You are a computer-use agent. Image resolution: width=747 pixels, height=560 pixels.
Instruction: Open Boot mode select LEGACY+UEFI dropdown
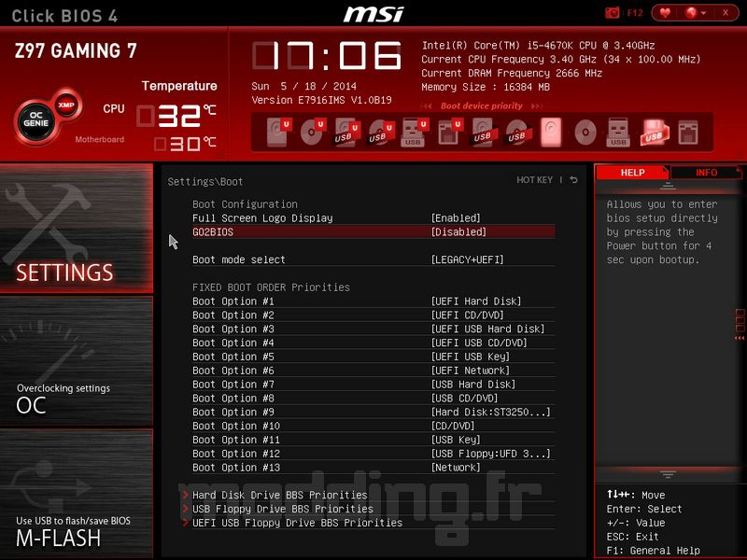pyautogui.click(x=468, y=259)
